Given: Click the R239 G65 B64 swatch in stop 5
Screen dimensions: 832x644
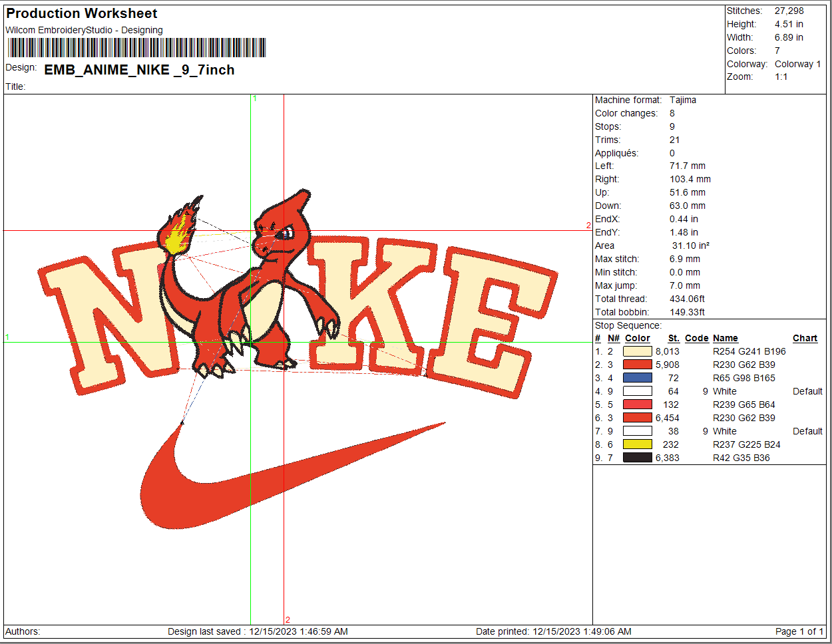Looking at the screenshot, I should [x=637, y=404].
